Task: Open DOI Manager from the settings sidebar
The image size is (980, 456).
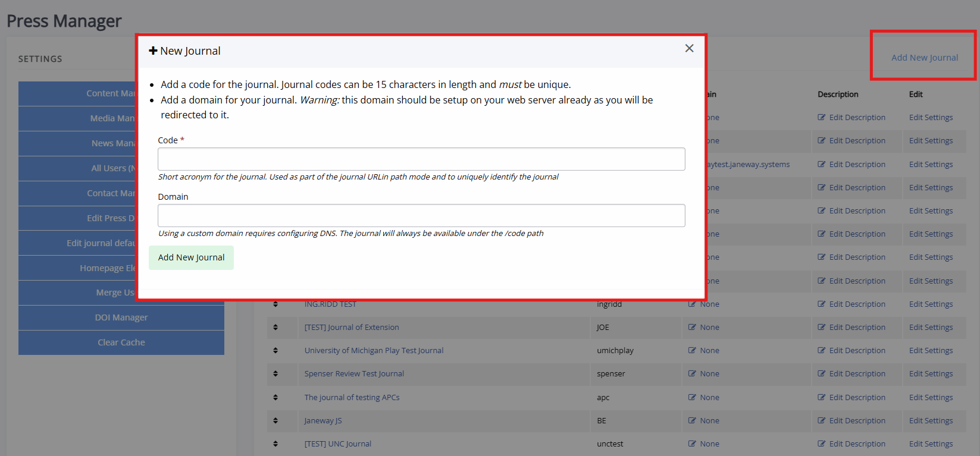Action: [121, 317]
